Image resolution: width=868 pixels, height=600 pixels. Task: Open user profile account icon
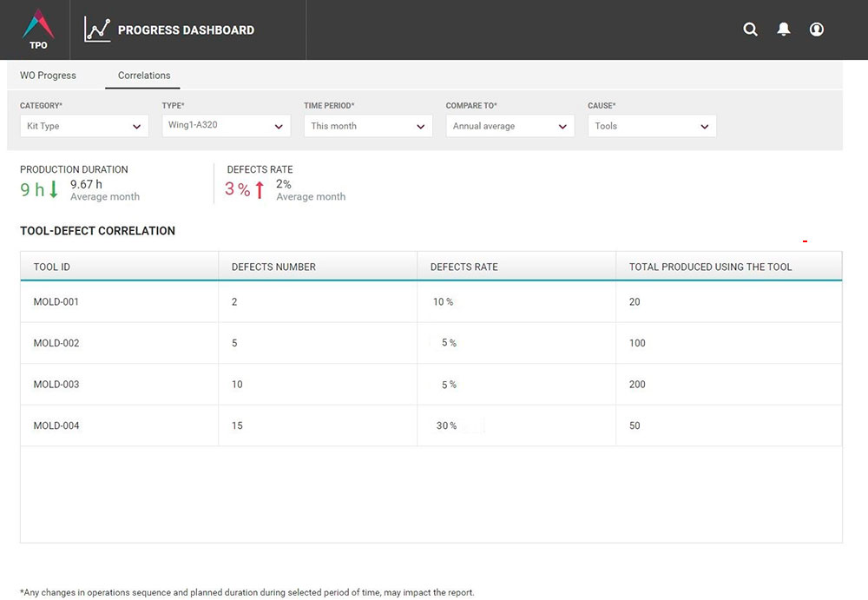pos(817,30)
